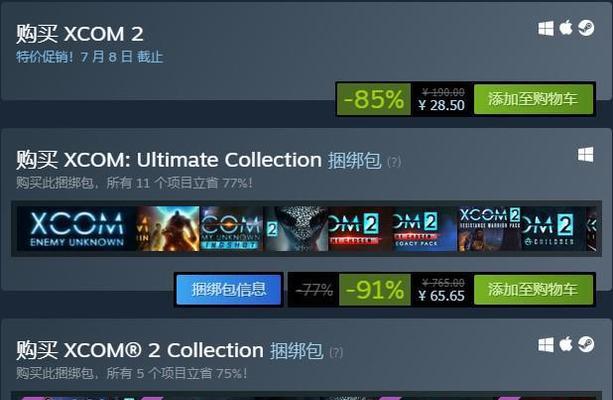The height and width of the screenshot is (400, 613).
Task: Click the -85% discount badge
Action: click(x=373, y=99)
